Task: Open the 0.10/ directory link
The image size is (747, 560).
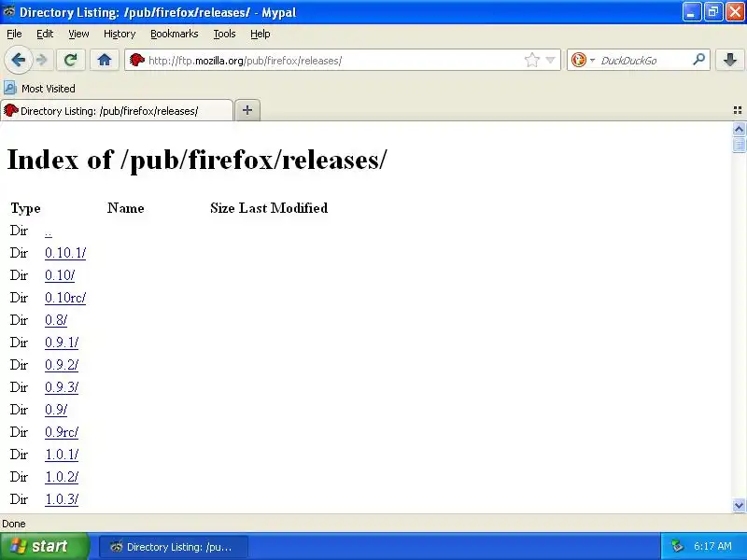Action: (x=60, y=275)
